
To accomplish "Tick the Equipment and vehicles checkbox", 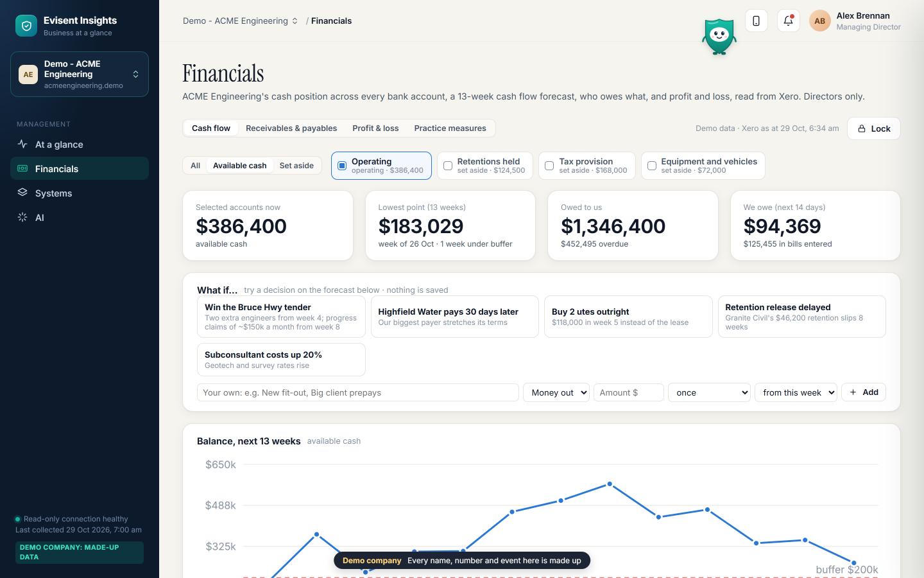I will point(652,166).
